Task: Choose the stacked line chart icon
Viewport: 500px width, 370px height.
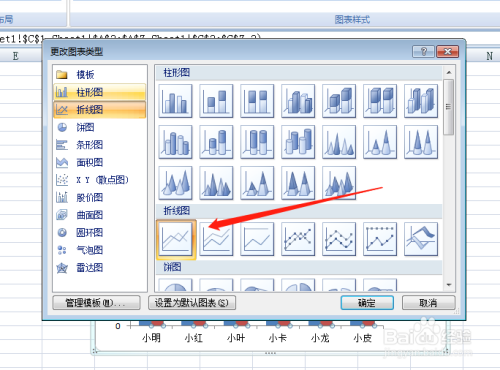Action: click(216, 239)
